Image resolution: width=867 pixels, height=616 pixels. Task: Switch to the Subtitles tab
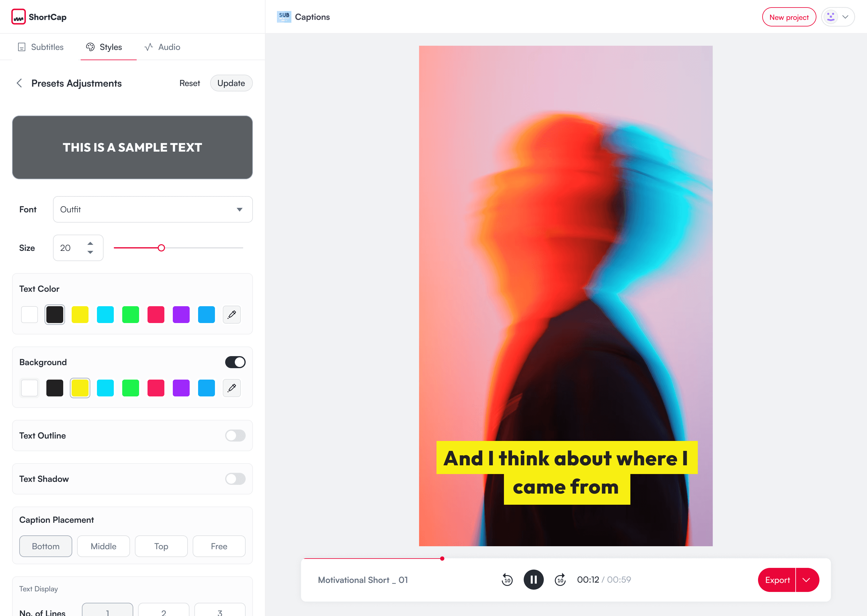(41, 47)
